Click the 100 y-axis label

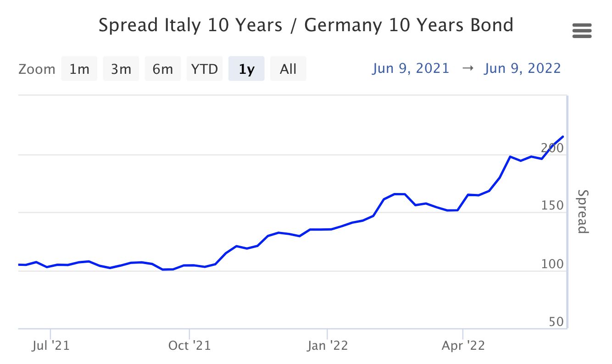tap(552, 264)
